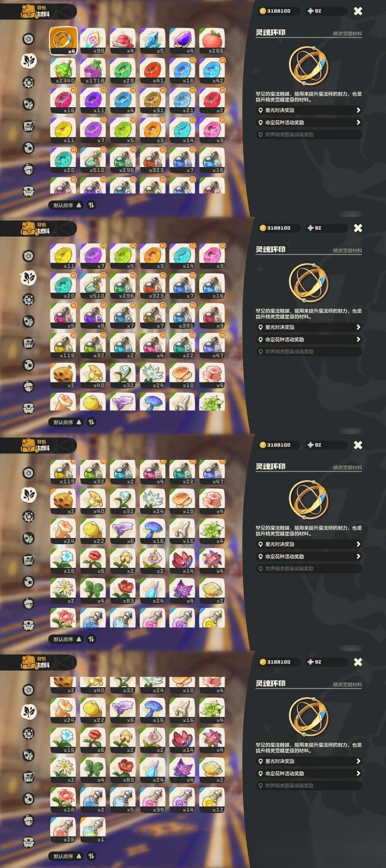Pick the red peach item showing x266
This screenshot has height=868, width=386.
212,41
